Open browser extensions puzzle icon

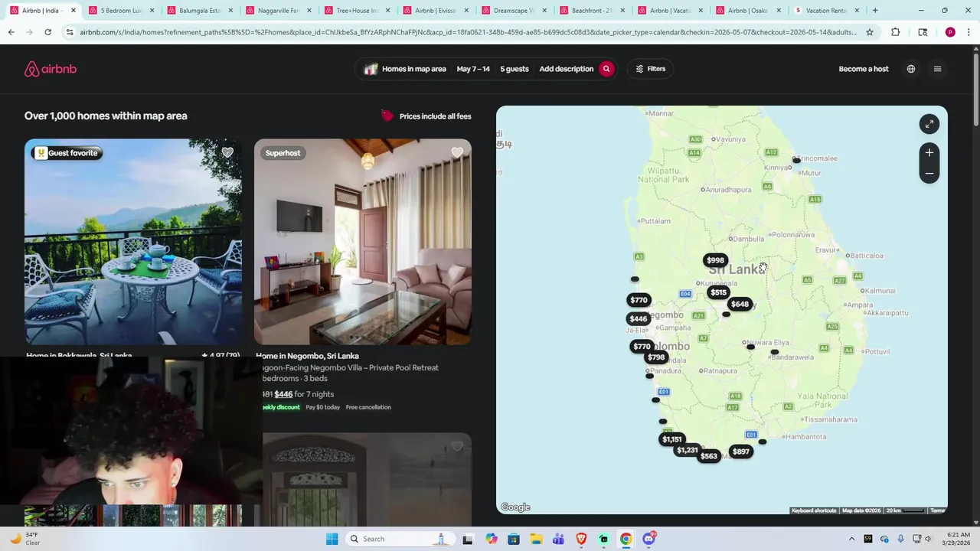(x=896, y=32)
